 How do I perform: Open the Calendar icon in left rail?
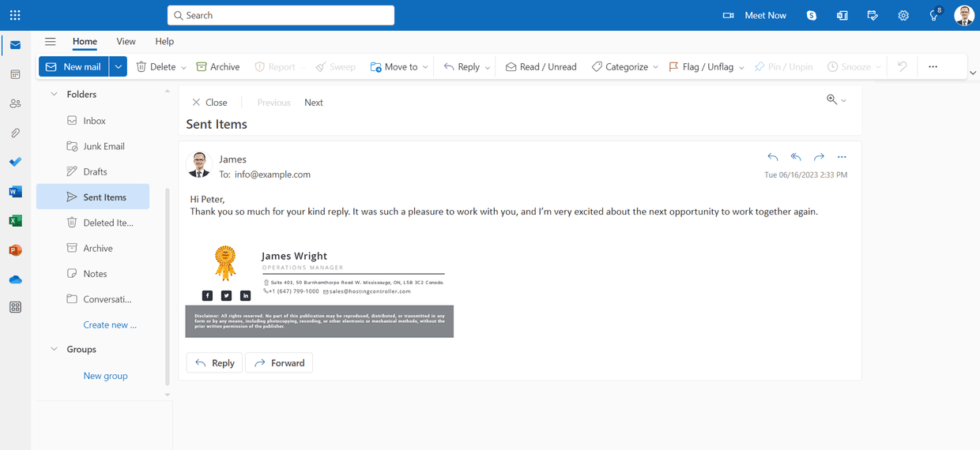click(x=15, y=74)
